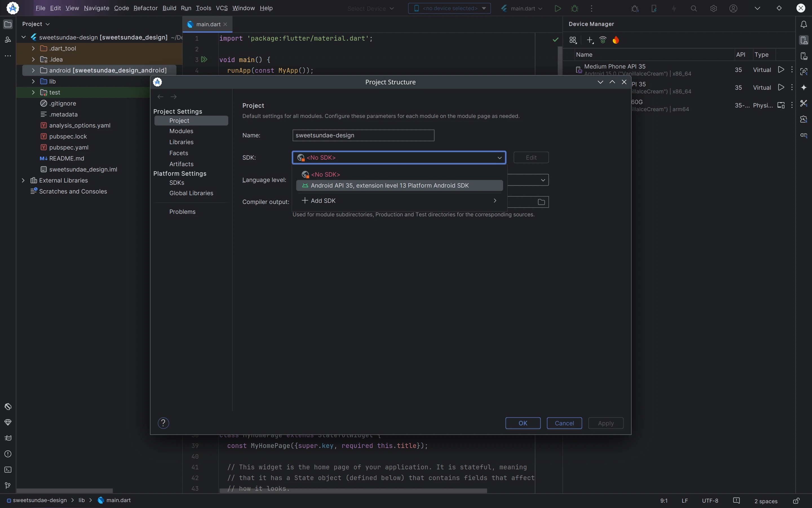Start a debug session via the bug icon
812x508 pixels.
coord(574,8)
